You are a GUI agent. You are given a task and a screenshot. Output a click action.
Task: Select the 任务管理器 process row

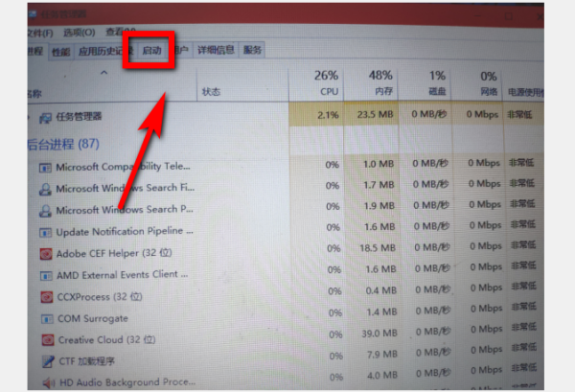(286, 116)
